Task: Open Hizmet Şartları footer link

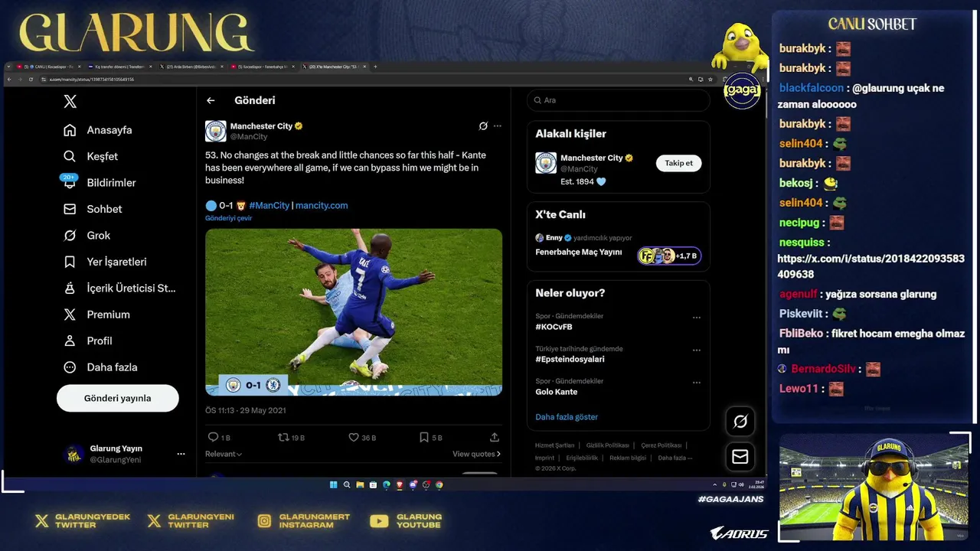Action: pyautogui.click(x=554, y=445)
